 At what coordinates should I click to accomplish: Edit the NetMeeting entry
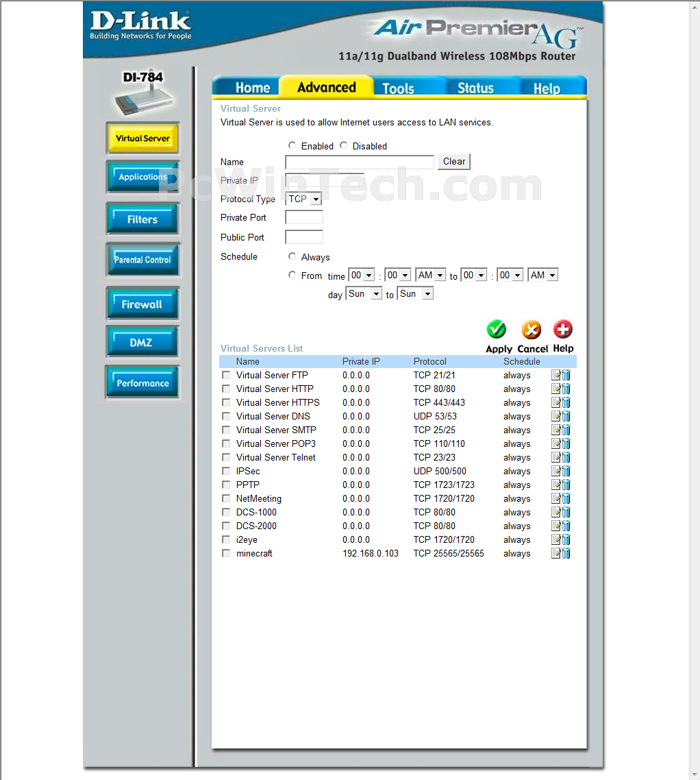(x=556, y=498)
